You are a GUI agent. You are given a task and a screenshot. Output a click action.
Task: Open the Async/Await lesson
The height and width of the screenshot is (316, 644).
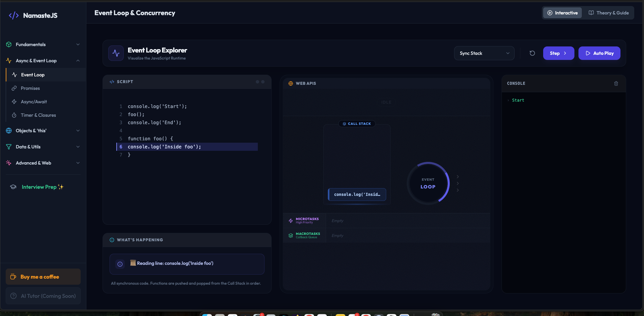click(46, 102)
